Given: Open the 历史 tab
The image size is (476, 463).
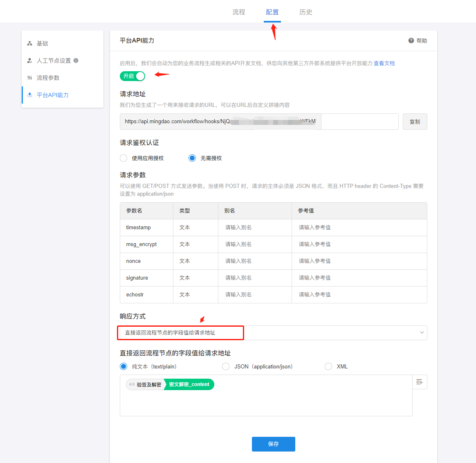Looking at the screenshot, I should pos(305,12).
